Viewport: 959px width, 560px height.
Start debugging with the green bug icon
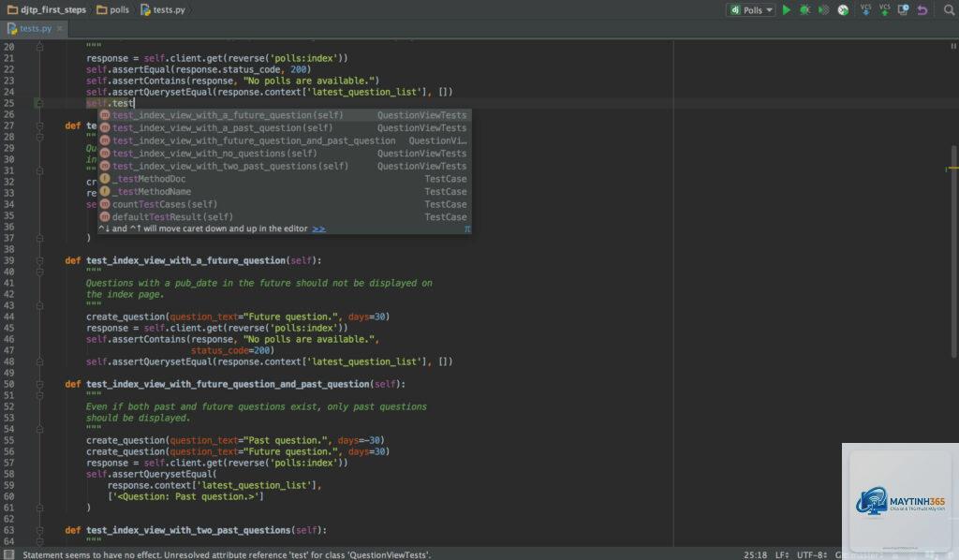[804, 9]
